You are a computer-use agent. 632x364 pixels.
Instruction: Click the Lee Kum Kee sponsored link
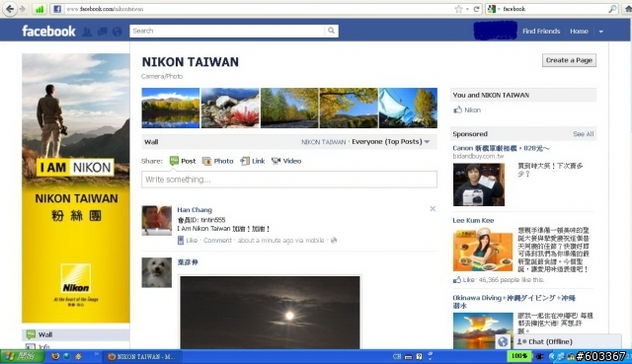pyautogui.click(x=473, y=221)
